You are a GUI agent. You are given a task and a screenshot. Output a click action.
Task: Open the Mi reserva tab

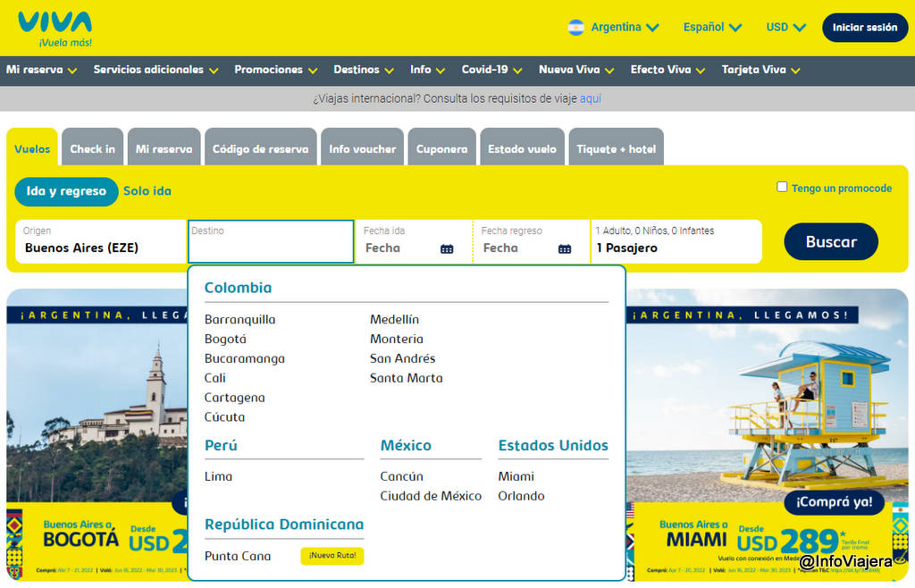point(164,148)
